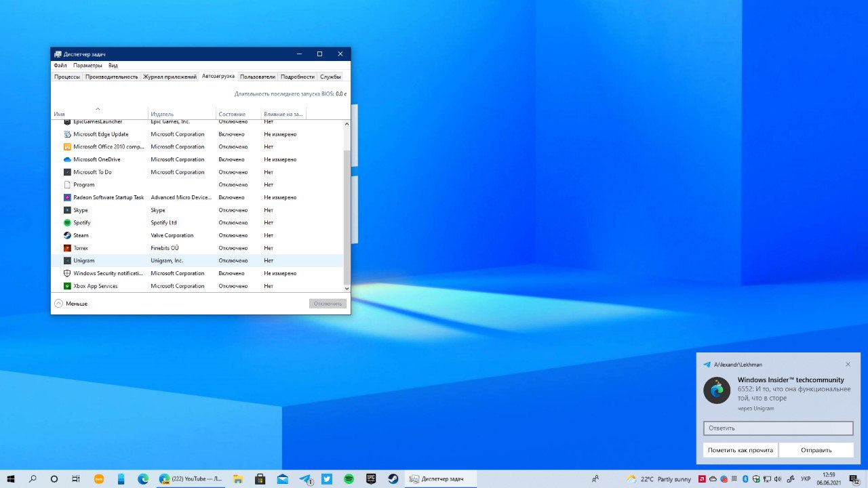
Task: Open File Explorer from the taskbar
Action: click(x=238, y=479)
